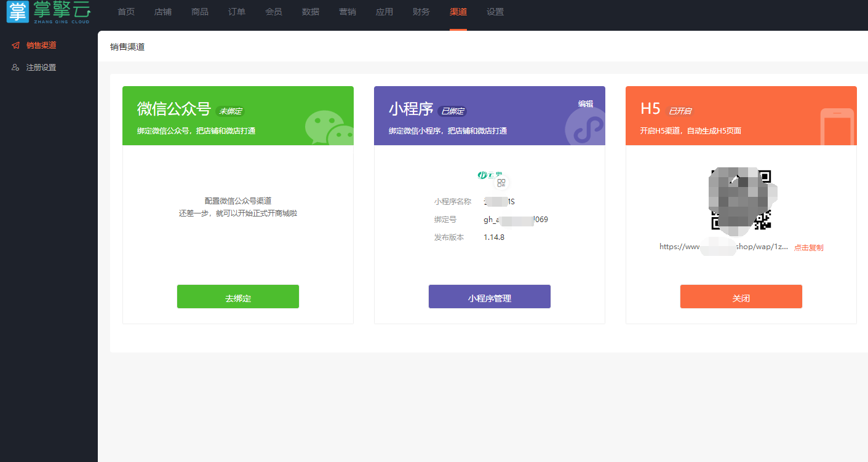The height and width of the screenshot is (462, 868).
Task: Click the 销售渠道 paper-plane sidebar icon
Action: (x=15, y=45)
